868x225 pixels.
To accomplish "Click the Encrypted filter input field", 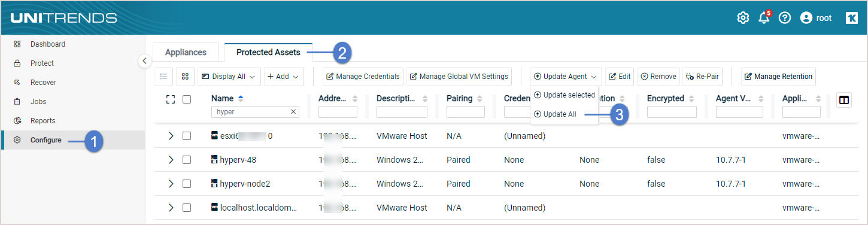I will pos(672,112).
